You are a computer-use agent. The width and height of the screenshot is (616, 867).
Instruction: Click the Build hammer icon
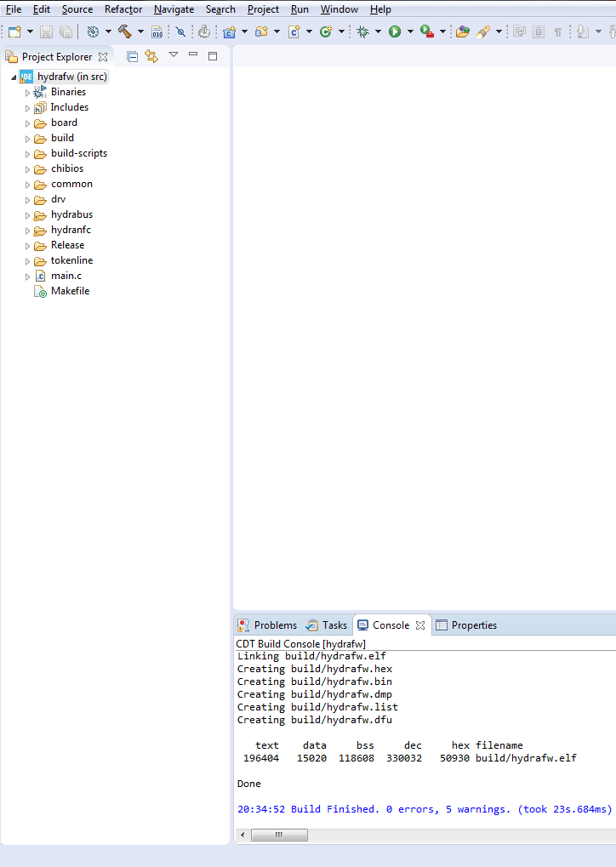point(125,31)
